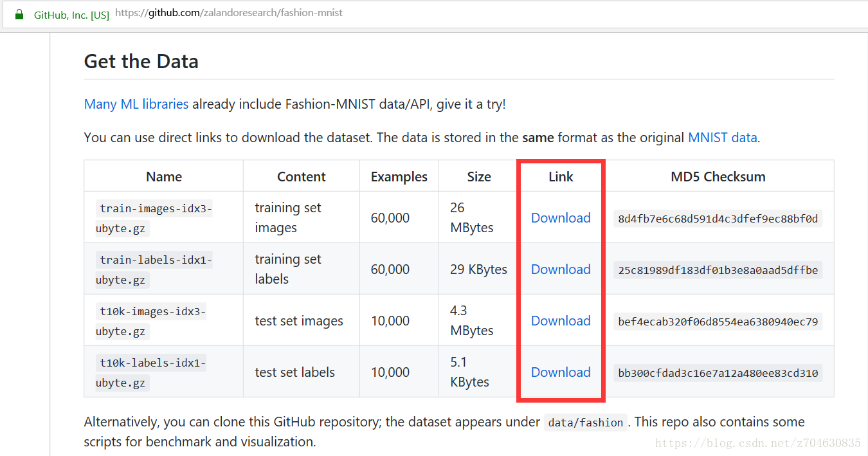Download train-images-idx3-ubyte.gz file
The image size is (868, 456).
pos(561,217)
